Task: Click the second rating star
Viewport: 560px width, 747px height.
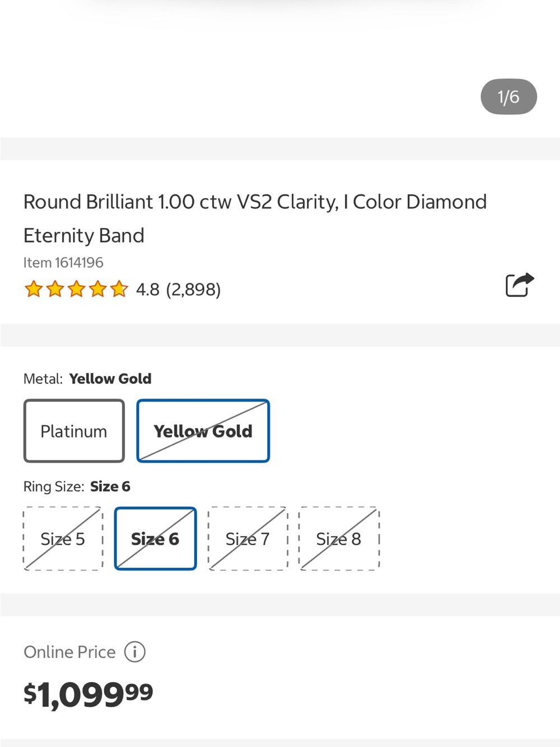Action: (55, 289)
